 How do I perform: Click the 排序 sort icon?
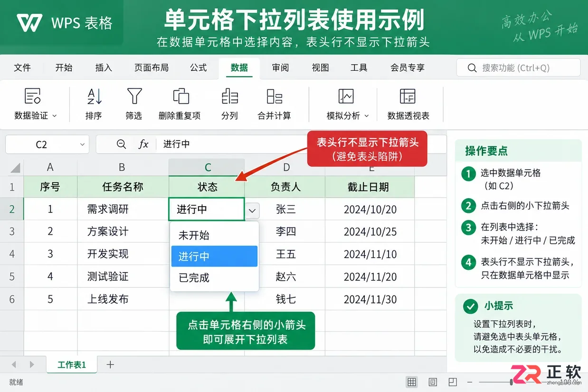click(94, 96)
